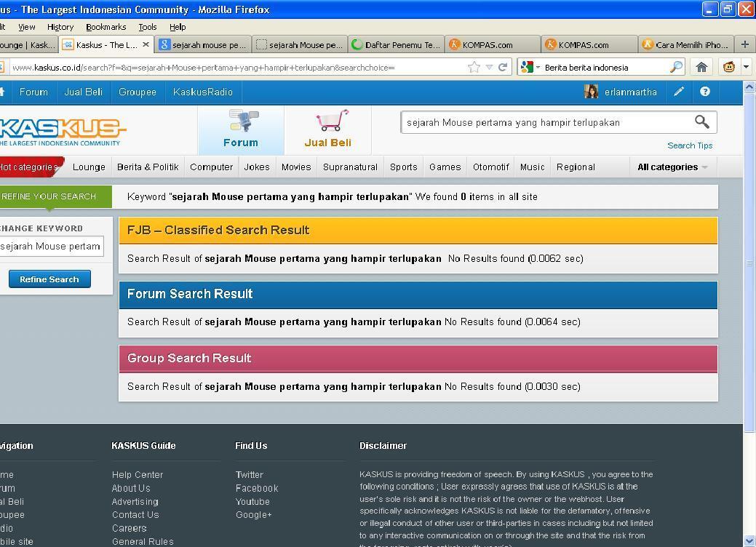
Task: Click the bookmark star icon in address bar
Action: pos(474,68)
